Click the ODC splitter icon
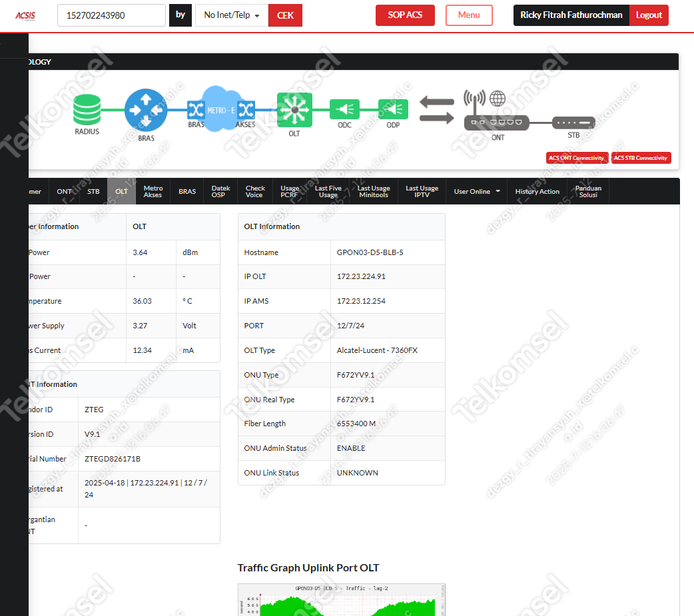This screenshot has height=616, width=694. pos(344,109)
